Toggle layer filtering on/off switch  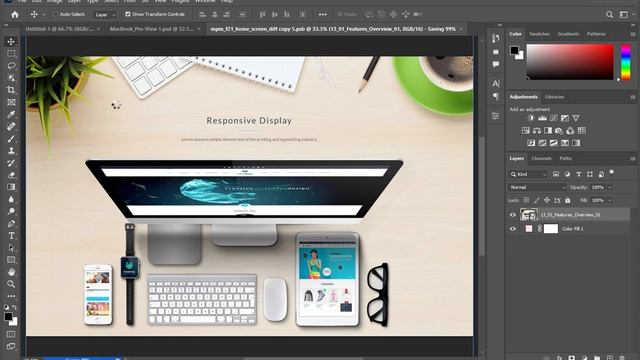(x=611, y=173)
